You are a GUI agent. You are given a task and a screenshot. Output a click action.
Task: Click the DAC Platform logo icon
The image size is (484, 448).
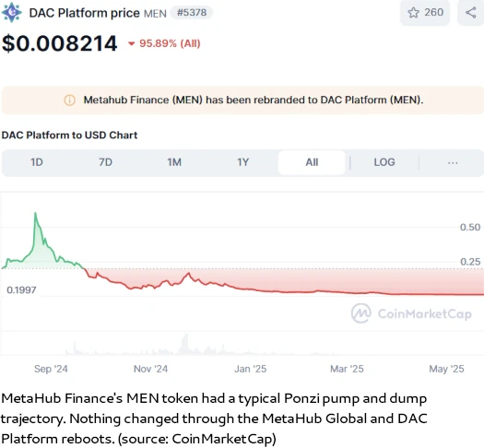(x=12, y=13)
